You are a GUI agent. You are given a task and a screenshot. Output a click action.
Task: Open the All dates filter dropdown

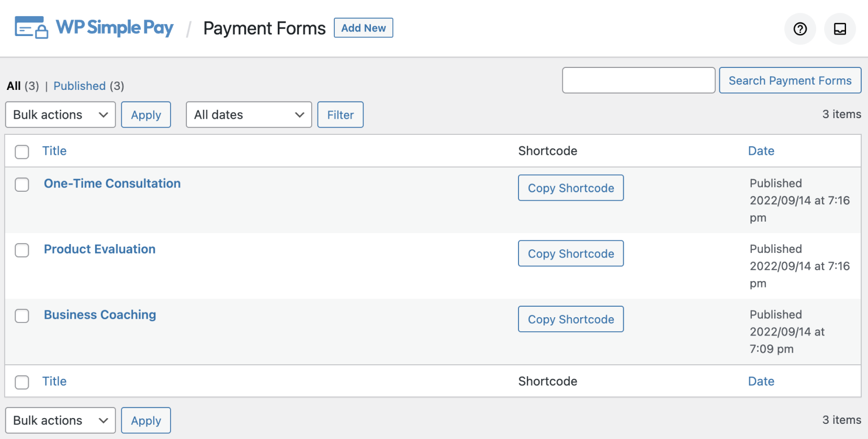[x=249, y=115]
